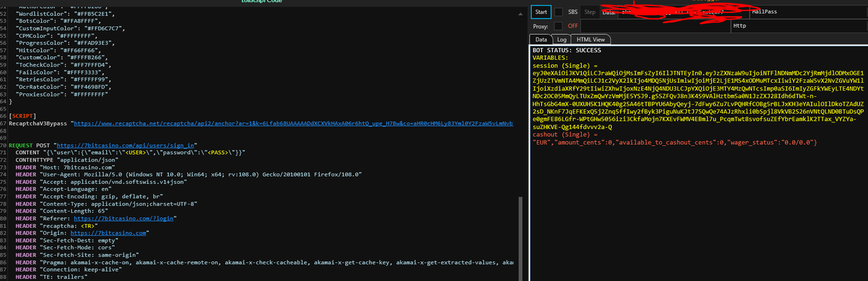The width and height of the screenshot is (868, 281).
Task: Click the RecaptchaV3Bypass command keyword
Action: tap(39, 124)
